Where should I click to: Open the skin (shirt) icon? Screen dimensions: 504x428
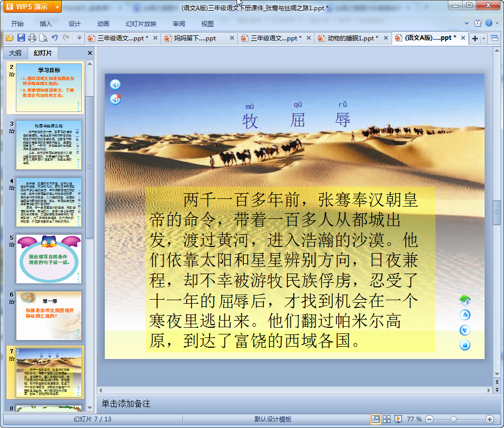pyautogui.click(x=478, y=24)
